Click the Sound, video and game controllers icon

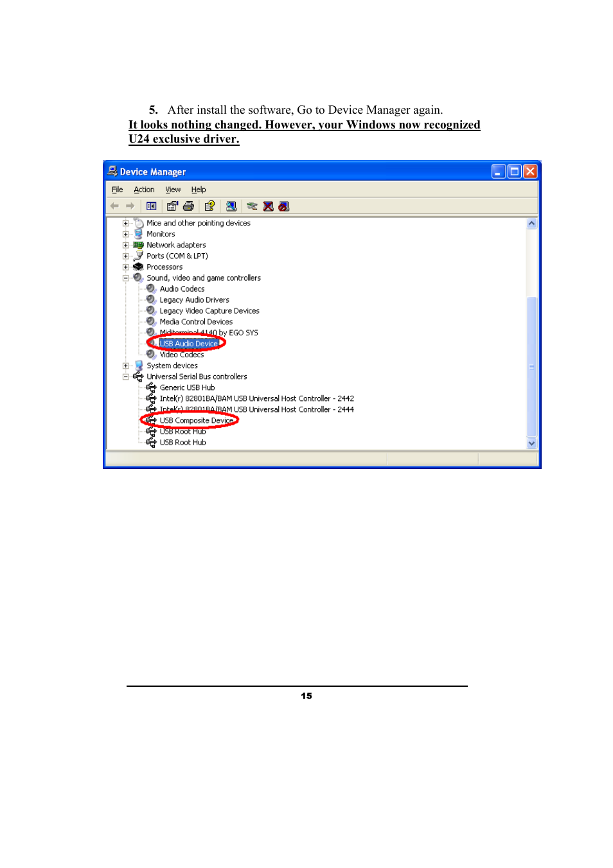(138, 278)
